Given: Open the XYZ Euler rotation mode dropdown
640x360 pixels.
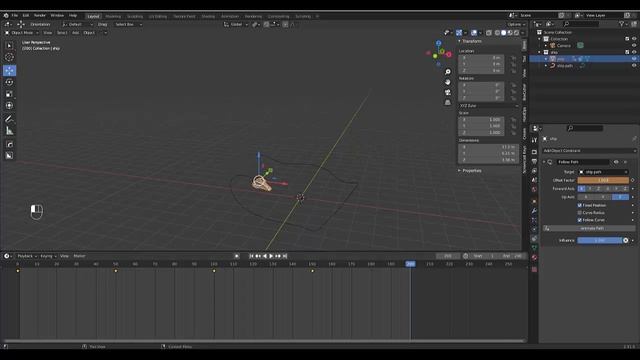Looking at the screenshot, I should coord(489,106).
